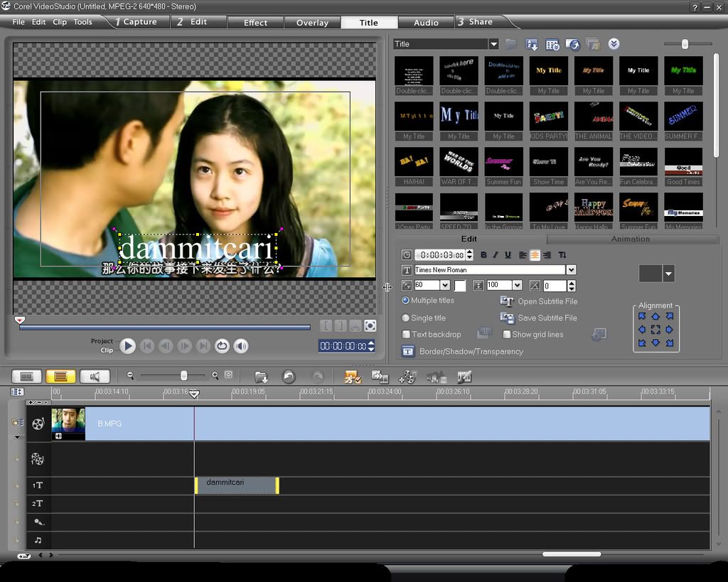Enlarge the preview window icon

[x=370, y=325]
